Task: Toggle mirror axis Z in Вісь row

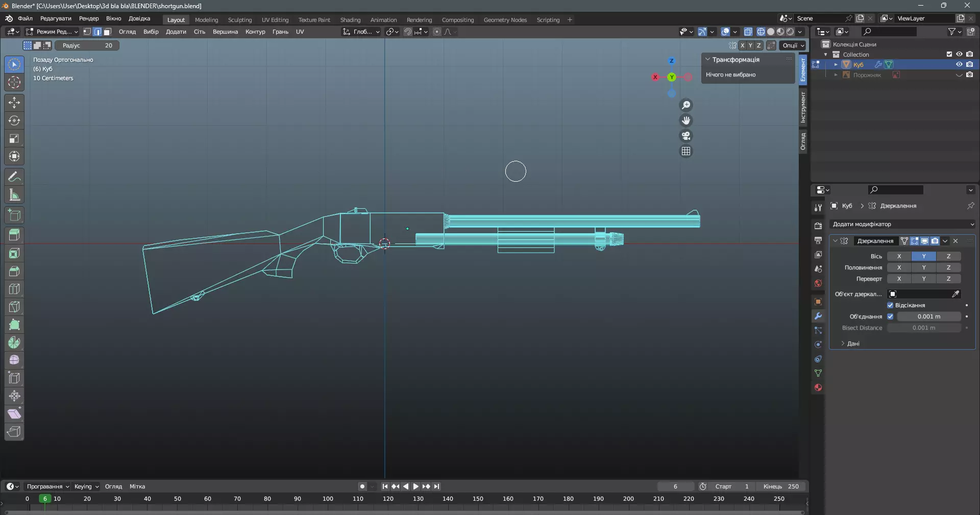Action: point(948,256)
